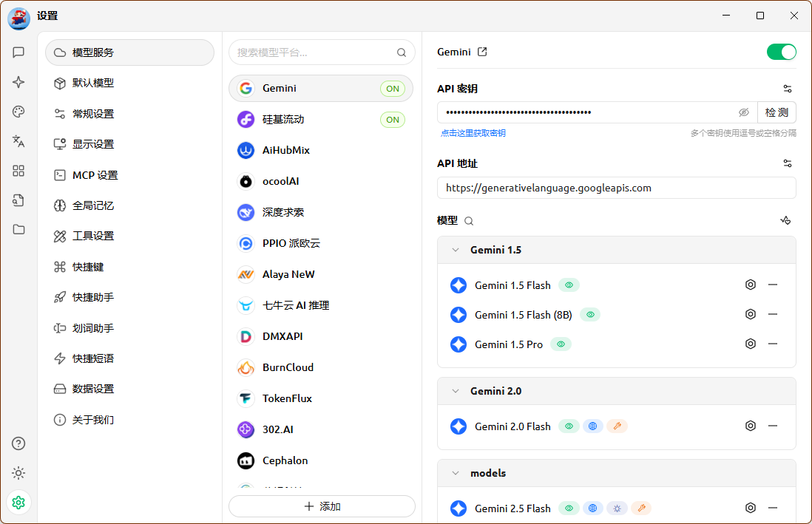Follow the 点击这里获取密钥 link
The image size is (812, 524).
(x=473, y=133)
